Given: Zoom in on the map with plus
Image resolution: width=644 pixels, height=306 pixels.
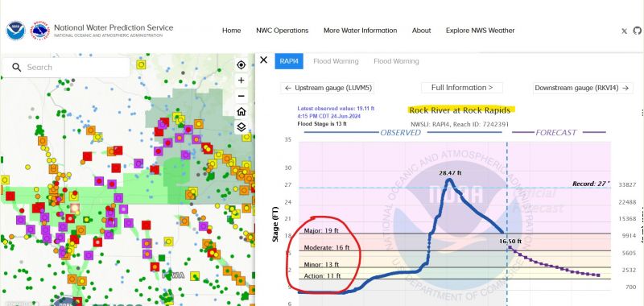Looking at the screenshot, I should point(241,81).
